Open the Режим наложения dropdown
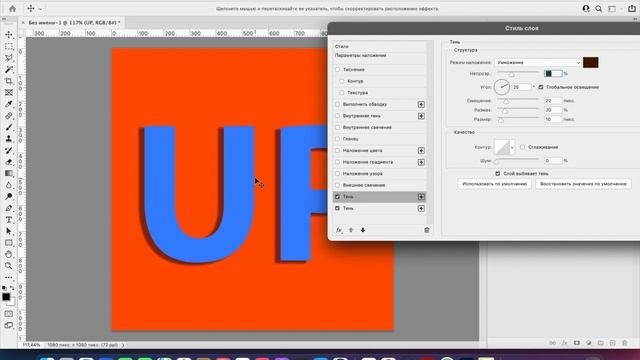This screenshot has width=640, height=360. 538,62
